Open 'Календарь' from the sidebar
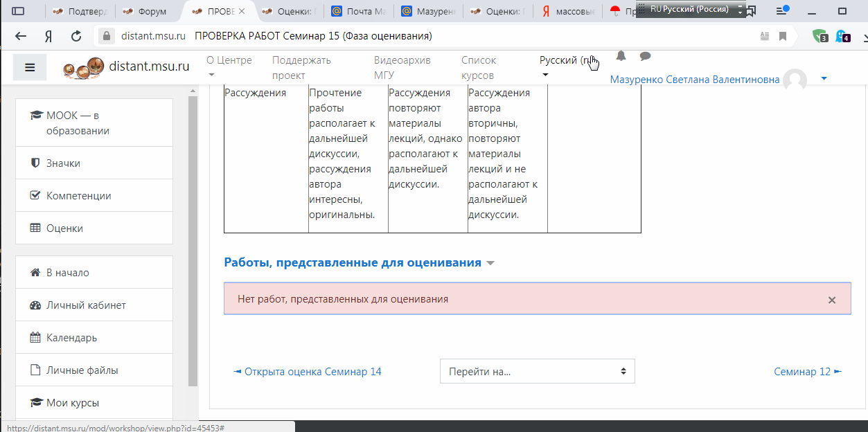Image resolution: width=868 pixels, height=432 pixels. click(71, 338)
